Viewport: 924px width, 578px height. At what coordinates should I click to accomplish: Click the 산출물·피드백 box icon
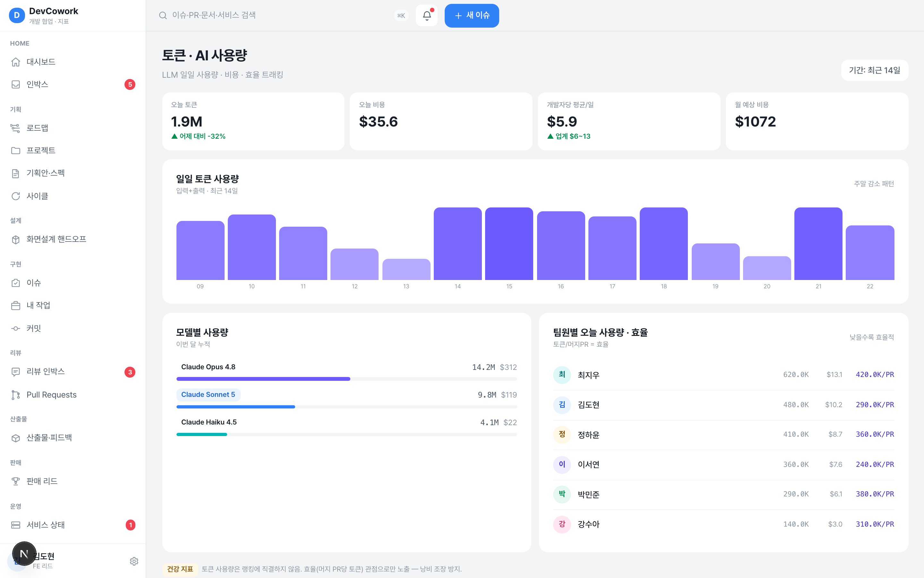click(x=16, y=438)
